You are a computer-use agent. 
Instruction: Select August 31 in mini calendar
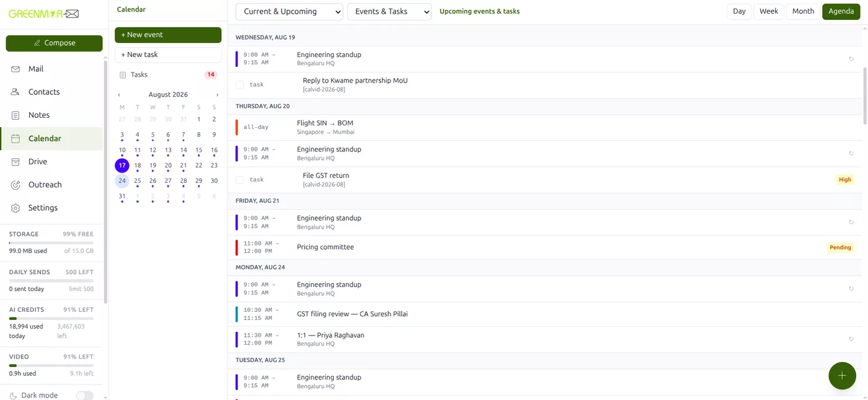click(122, 197)
